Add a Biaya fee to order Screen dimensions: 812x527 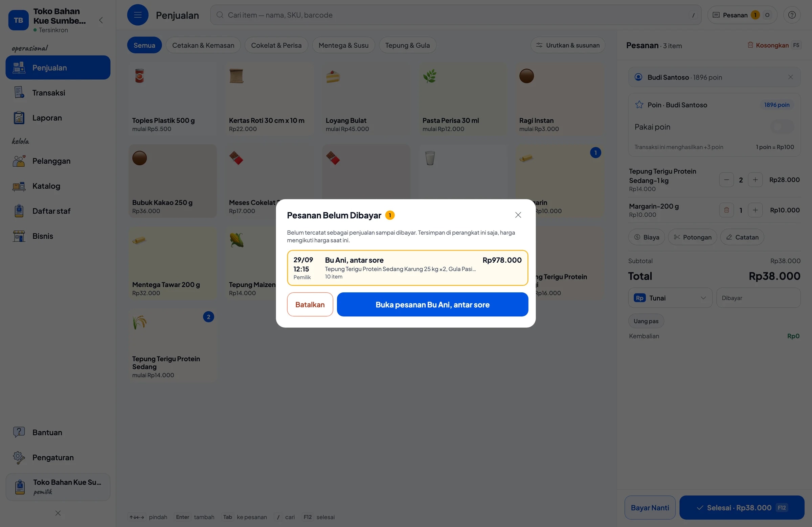646,237
